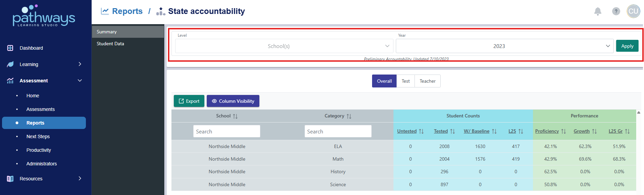Click the Apply button
The height and width of the screenshot is (195, 644).
coord(627,46)
